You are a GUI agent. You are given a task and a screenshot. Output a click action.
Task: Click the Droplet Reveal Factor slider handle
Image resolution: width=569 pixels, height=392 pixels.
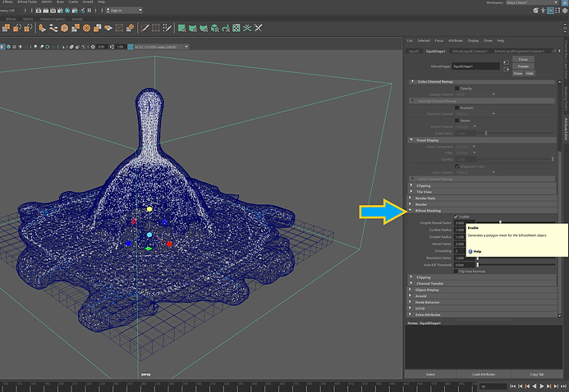tap(500, 221)
